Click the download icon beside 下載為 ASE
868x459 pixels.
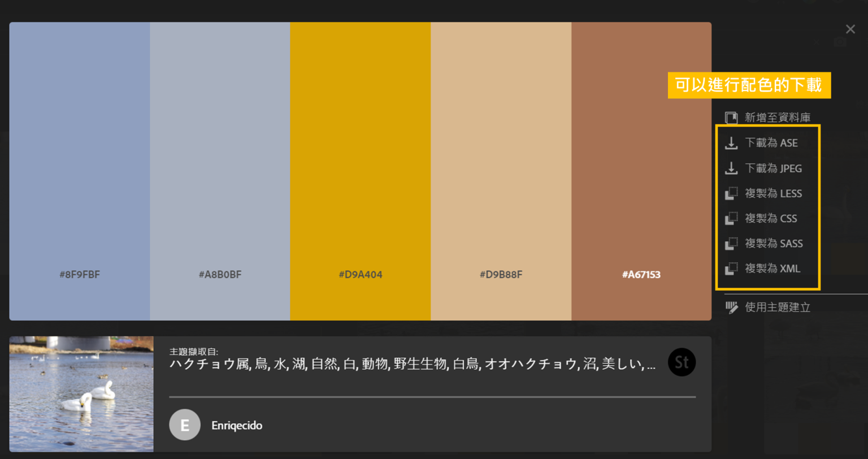(x=732, y=142)
